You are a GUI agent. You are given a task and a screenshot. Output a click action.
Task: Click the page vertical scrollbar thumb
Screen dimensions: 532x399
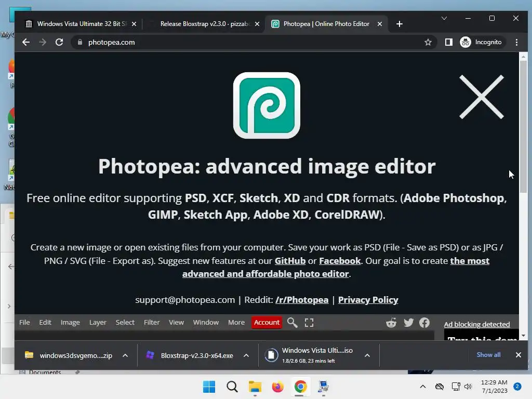tap(523, 127)
